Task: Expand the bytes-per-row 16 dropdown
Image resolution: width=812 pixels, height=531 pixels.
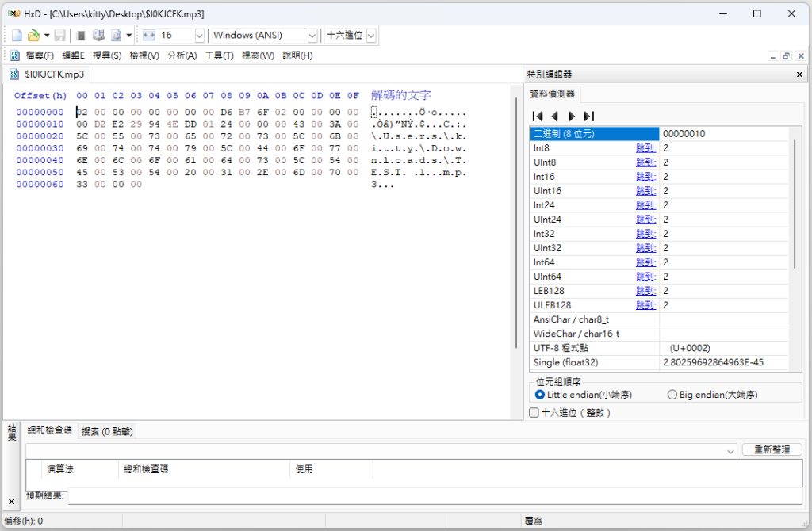Action: coord(199,35)
